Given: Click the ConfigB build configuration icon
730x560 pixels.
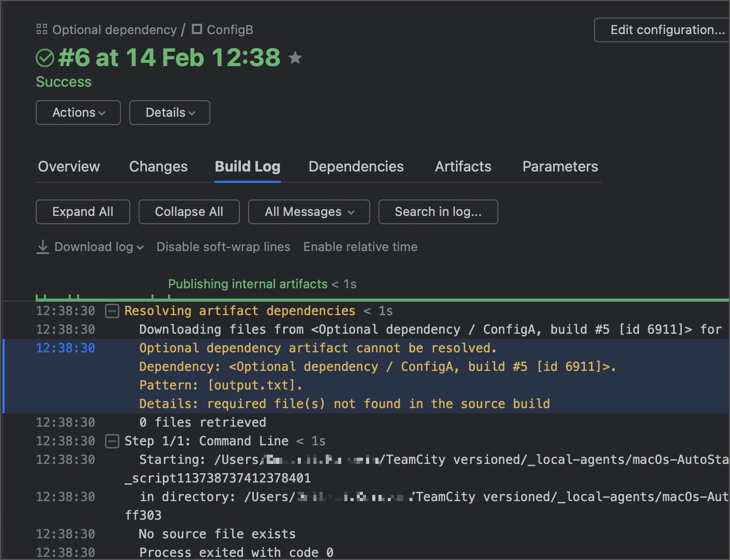Looking at the screenshot, I should tap(196, 29).
